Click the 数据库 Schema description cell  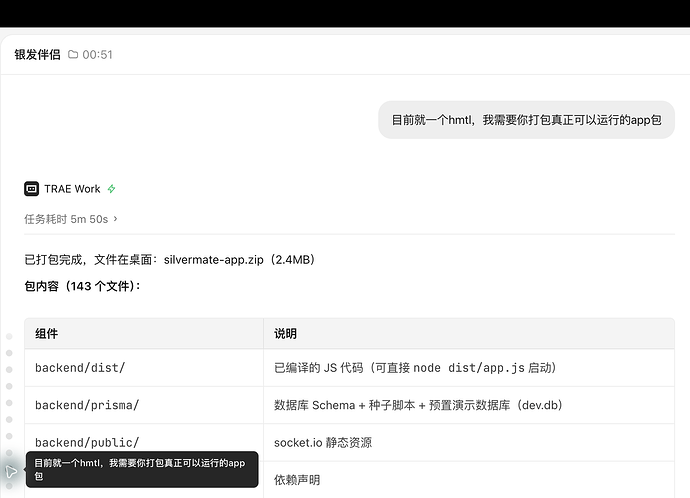coord(469,405)
